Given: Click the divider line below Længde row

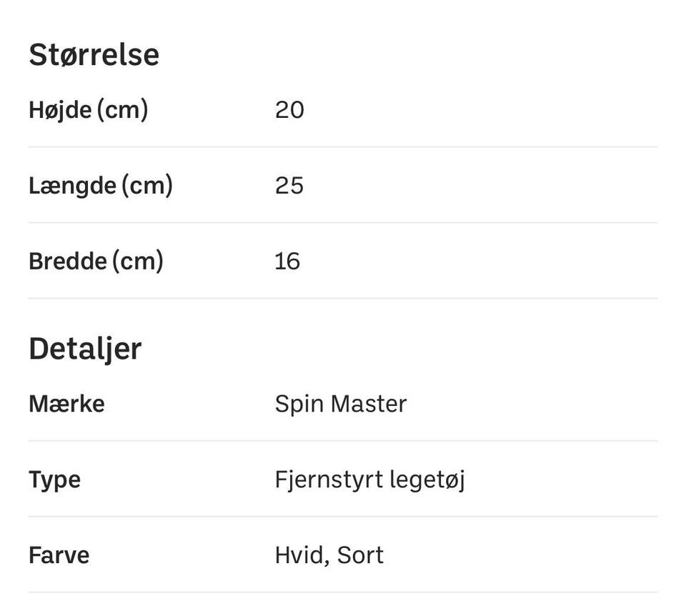Looking at the screenshot, I should [343, 222].
